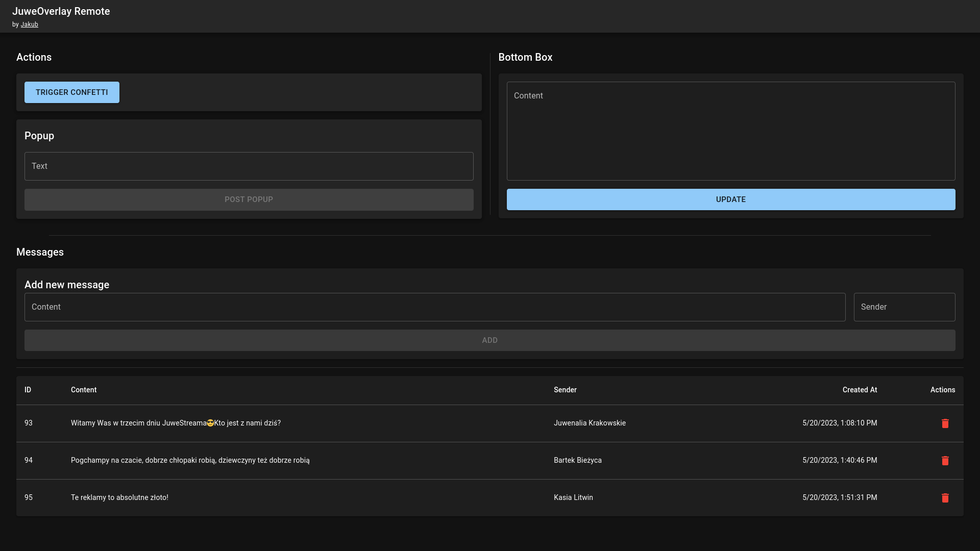This screenshot has height=551, width=980.
Task: Click the Actions column header
Action: click(x=942, y=390)
